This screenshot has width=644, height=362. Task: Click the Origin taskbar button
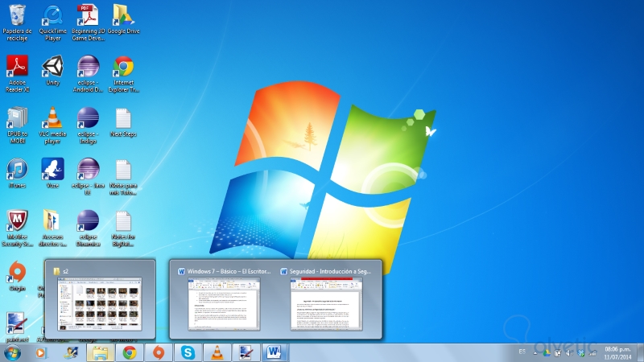pos(159,353)
